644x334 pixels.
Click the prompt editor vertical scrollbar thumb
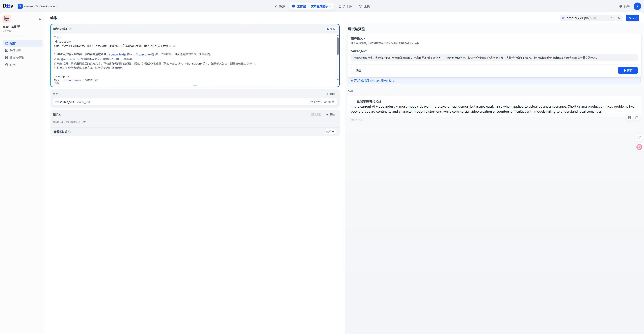pyautogui.click(x=337, y=46)
